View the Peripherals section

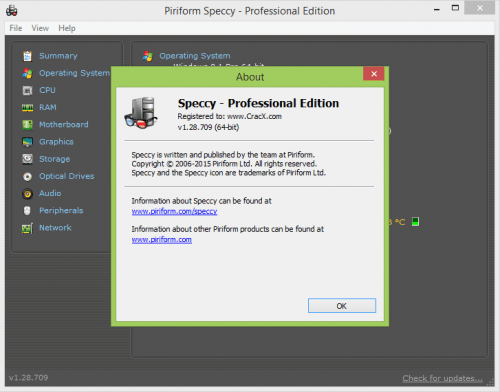click(x=61, y=211)
